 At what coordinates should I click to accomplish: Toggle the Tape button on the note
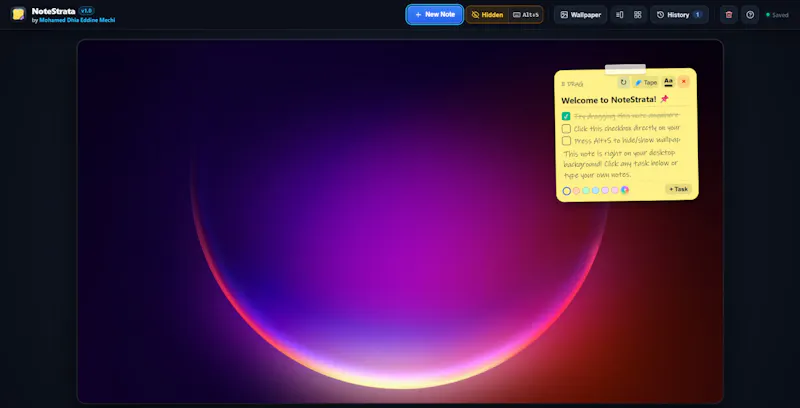click(x=646, y=82)
